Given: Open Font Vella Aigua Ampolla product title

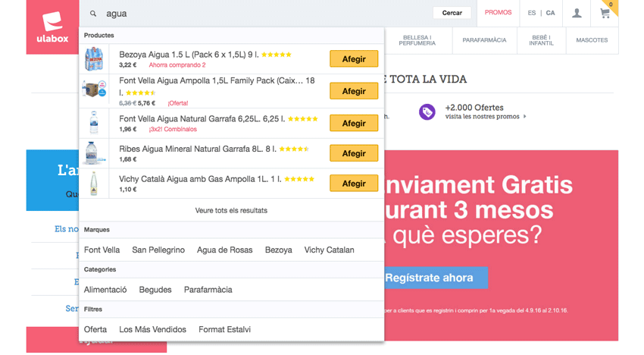Looking at the screenshot, I should 217,86.
